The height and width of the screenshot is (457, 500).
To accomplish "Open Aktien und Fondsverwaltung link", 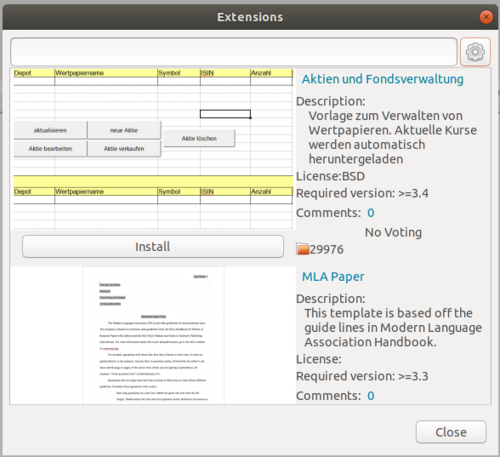I will 383,79.
